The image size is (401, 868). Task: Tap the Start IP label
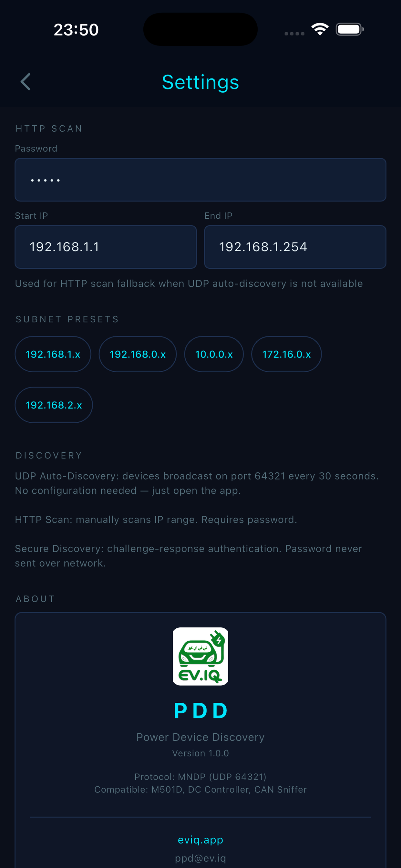click(x=31, y=216)
